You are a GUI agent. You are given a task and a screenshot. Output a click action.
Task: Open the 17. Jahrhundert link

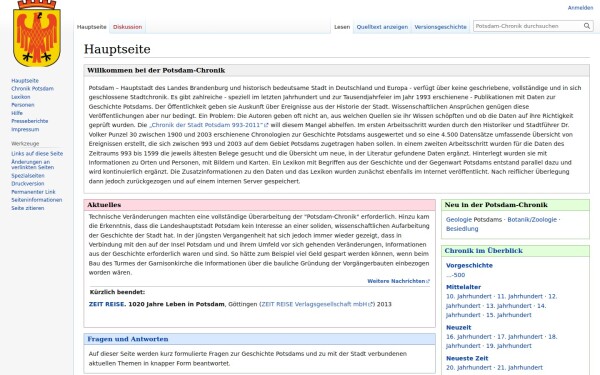(x=520, y=337)
